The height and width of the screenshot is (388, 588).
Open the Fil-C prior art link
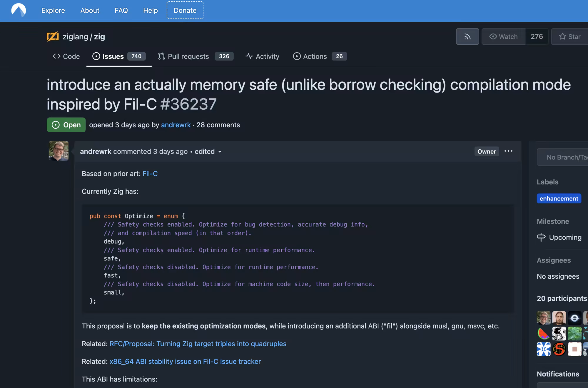150,174
